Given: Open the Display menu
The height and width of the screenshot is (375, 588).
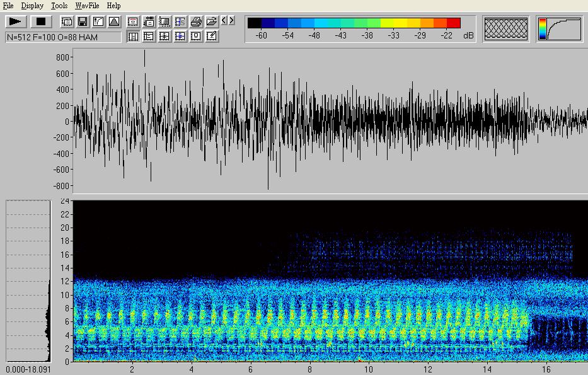Looking at the screenshot, I should (x=32, y=6).
